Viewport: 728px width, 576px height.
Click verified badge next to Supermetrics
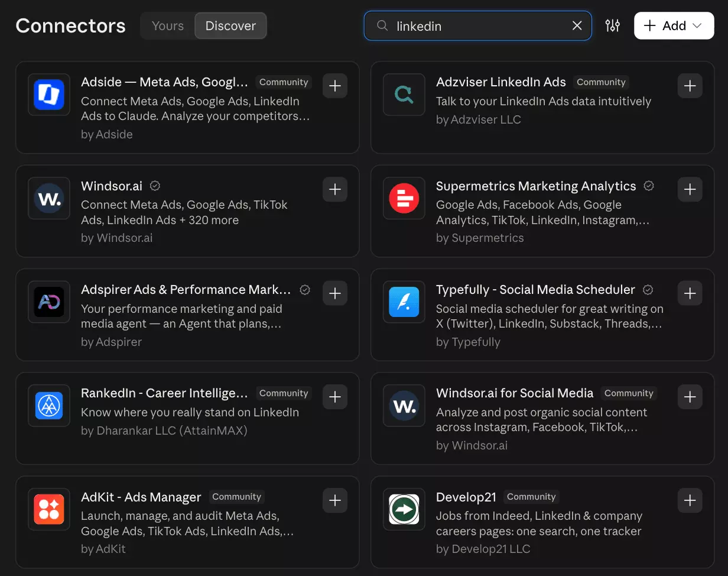click(x=649, y=186)
